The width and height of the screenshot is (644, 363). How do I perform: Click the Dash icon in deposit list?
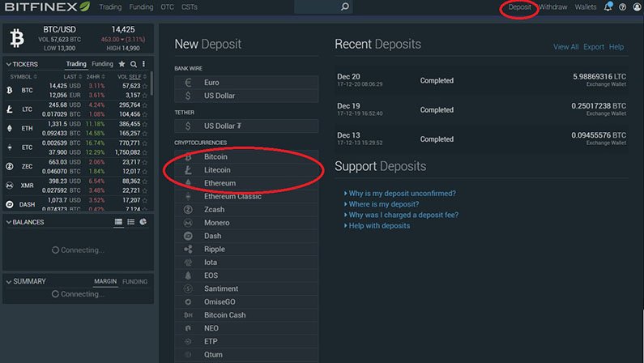[188, 236]
